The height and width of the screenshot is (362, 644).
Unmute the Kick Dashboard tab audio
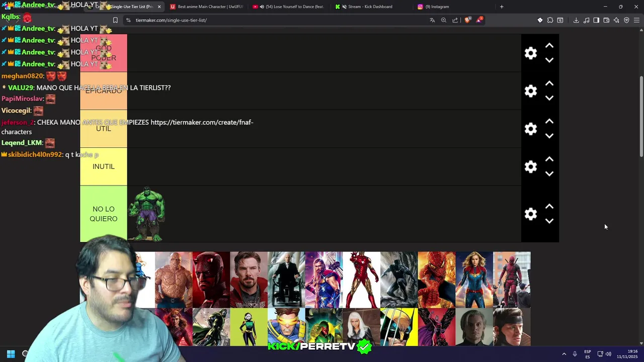[x=344, y=7]
